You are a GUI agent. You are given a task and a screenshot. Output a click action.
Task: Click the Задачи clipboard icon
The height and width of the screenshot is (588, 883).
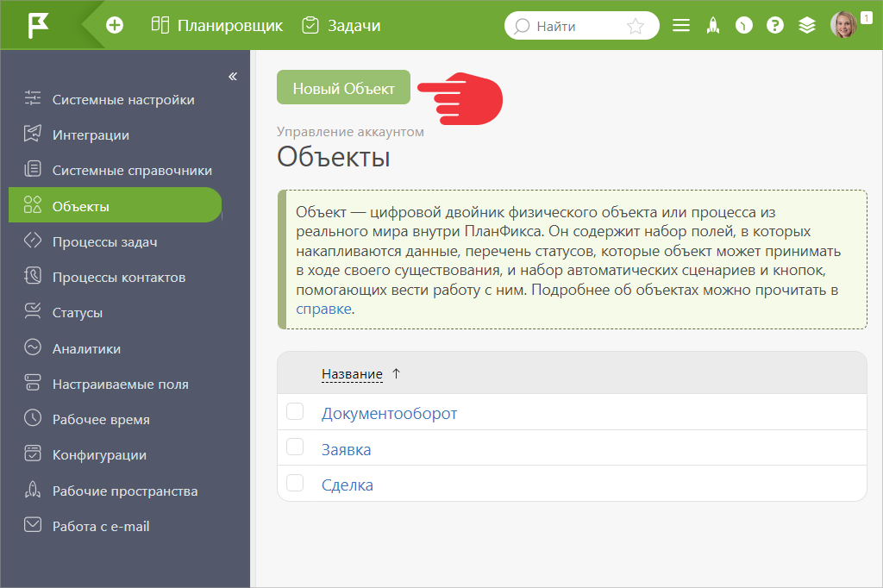pos(310,25)
